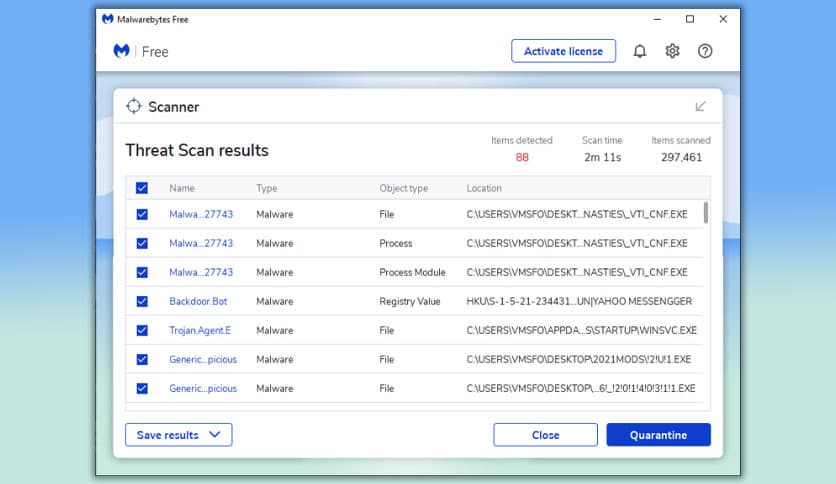
Task: Maximize the Malwarebytes window
Action: [x=690, y=19]
